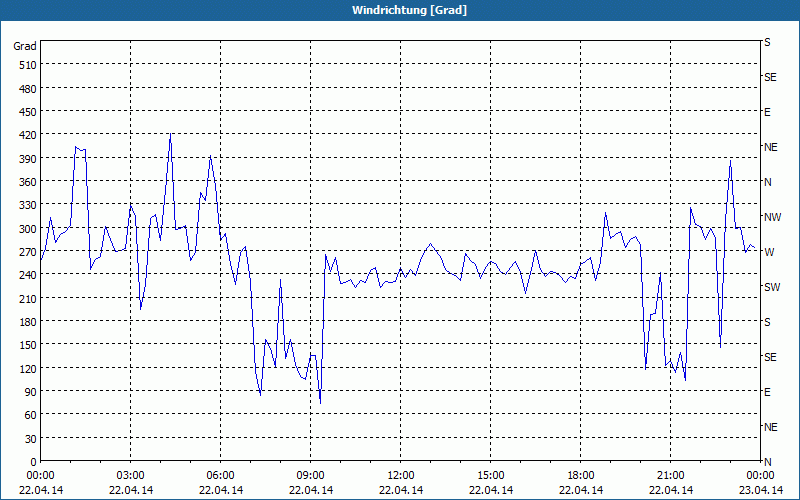The height and width of the screenshot is (500, 800).
Task: Select the 120 y-axis value
Action: (29, 368)
